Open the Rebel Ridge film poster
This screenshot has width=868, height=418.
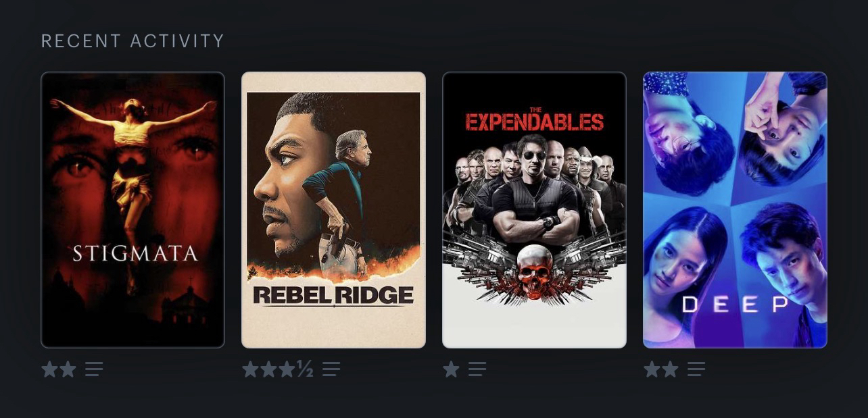click(x=333, y=210)
